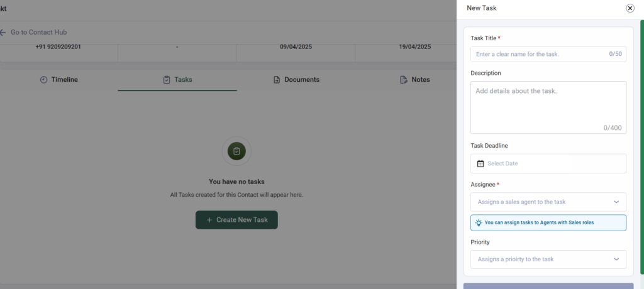Click the phone number +91 9209209201
Image resolution: width=644 pixels, height=289 pixels.
[x=58, y=47]
